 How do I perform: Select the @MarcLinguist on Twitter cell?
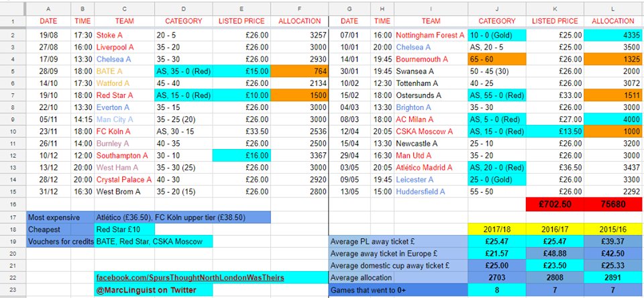tap(154, 290)
